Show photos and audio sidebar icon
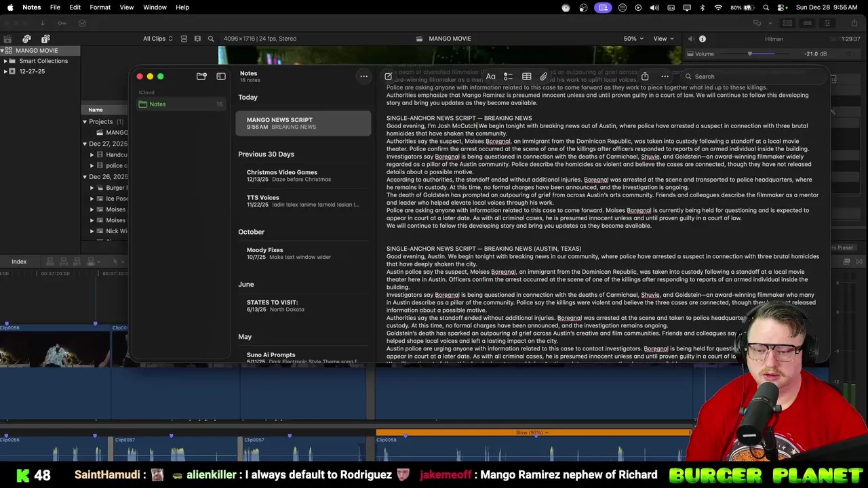868x488 pixels. [26, 39]
